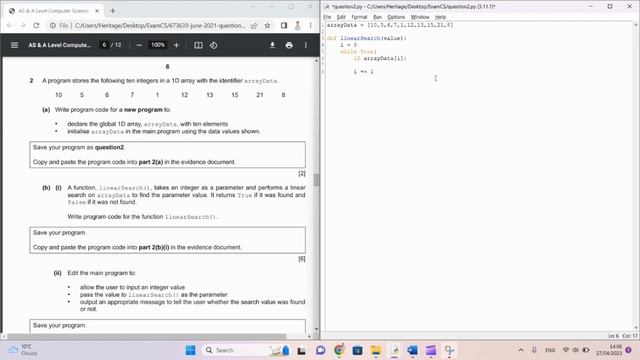Open Microsoft Word from the taskbar
The width and height of the screenshot is (640, 360).
click(x=413, y=350)
